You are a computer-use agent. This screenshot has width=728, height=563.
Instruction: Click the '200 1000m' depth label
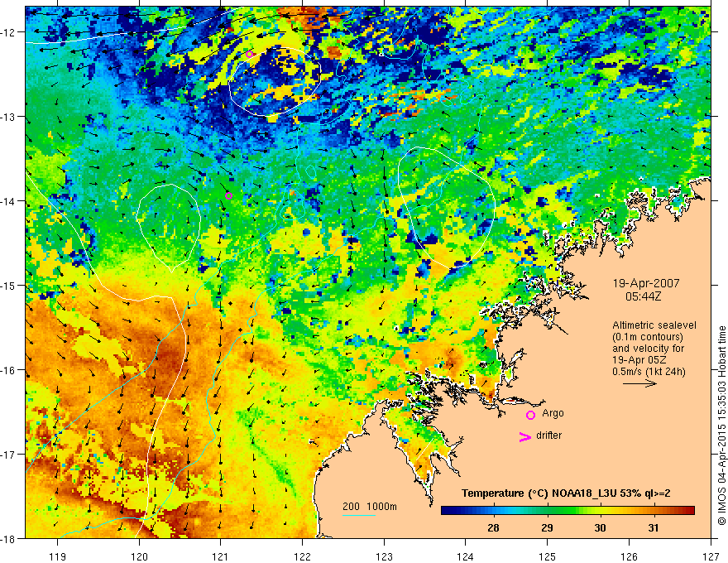[370, 507]
